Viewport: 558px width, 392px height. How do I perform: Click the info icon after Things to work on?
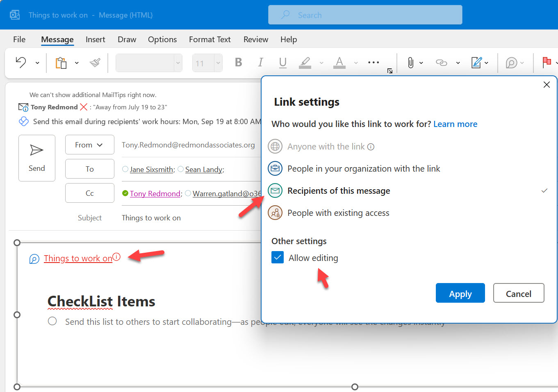116,257
